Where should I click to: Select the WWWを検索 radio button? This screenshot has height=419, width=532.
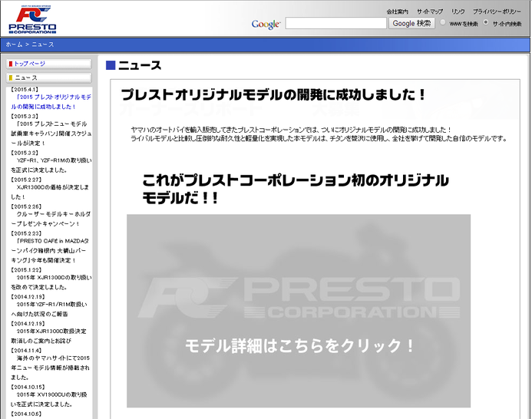[x=443, y=22]
